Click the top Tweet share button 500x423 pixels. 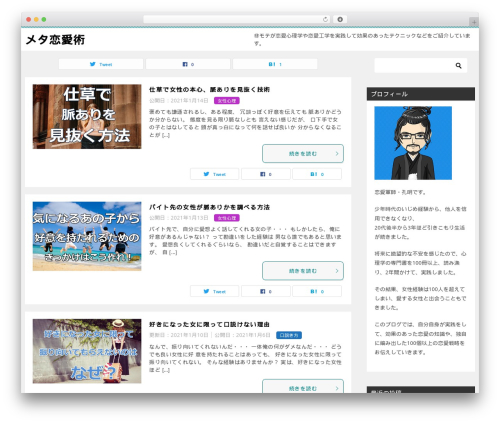(101, 64)
